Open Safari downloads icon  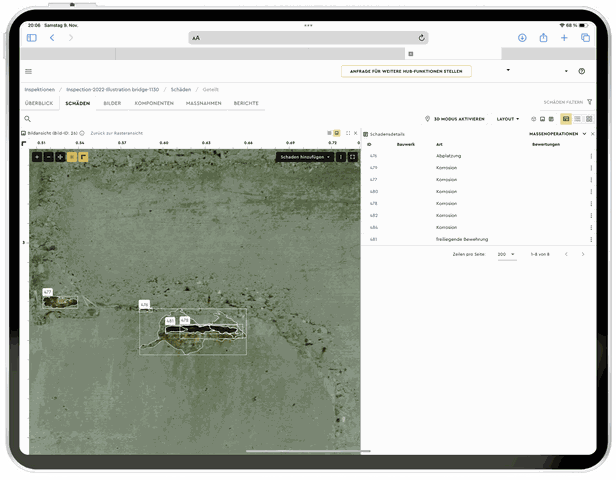click(522, 38)
